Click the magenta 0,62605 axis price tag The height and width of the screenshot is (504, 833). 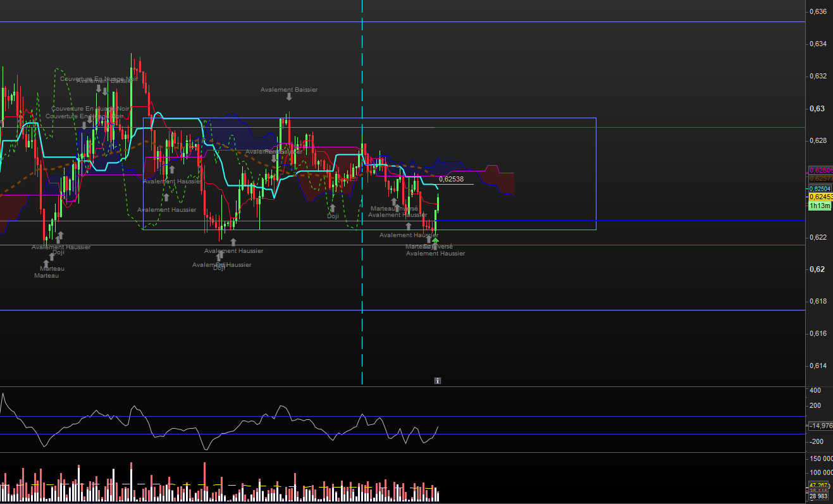(820, 171)
